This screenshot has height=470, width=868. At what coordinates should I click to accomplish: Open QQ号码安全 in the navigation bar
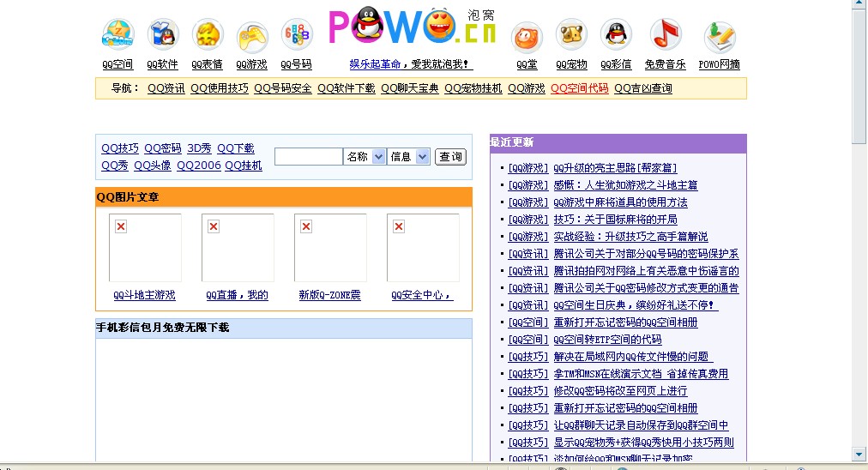pos(283,88)
